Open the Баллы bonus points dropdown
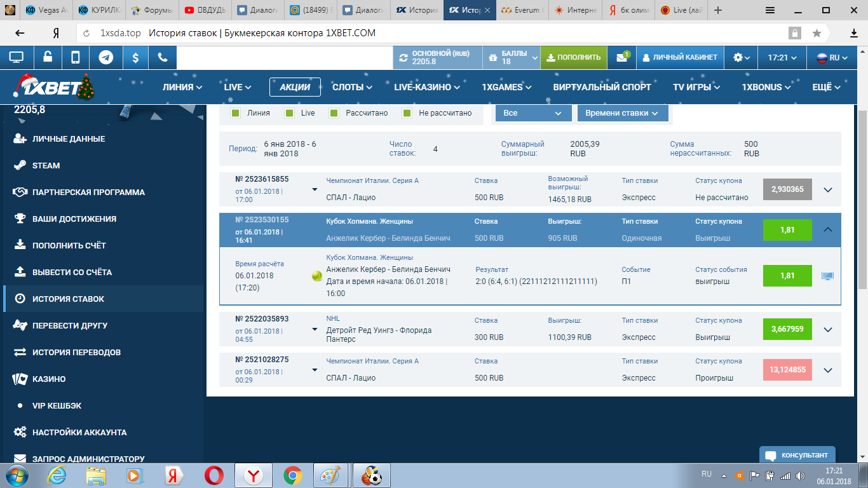Image resolution: width=868 pixels, height=488 pixels. [x=512, y=58]
